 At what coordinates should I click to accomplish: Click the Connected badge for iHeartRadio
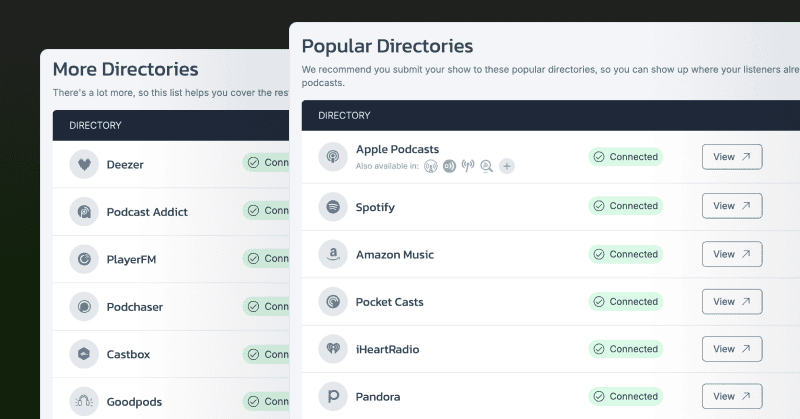coord(626,349)
